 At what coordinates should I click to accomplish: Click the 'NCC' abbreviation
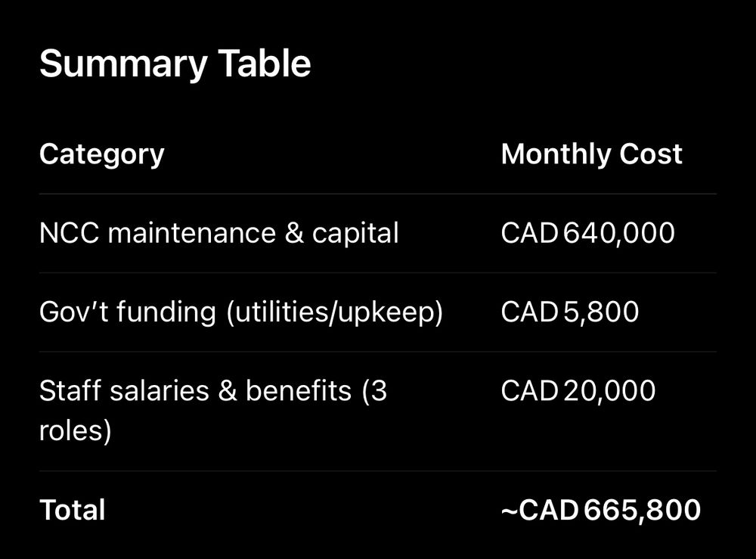[70, 233]
